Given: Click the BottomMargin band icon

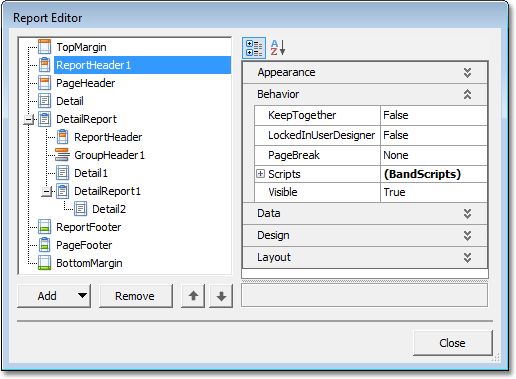Looking at the screenshot, I should tap(44, 263).
